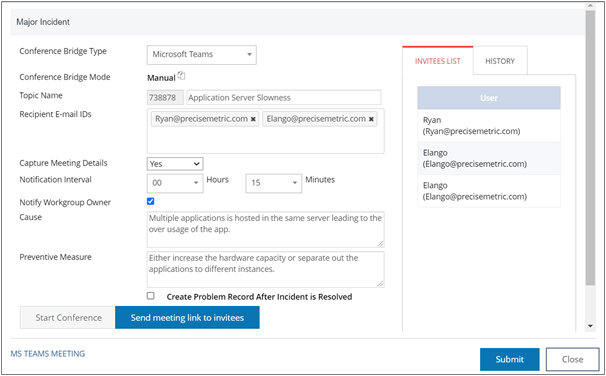The image size is (606, 376).
Task: Switch to the HISTORY tab
Action: (x=500, y=61)
